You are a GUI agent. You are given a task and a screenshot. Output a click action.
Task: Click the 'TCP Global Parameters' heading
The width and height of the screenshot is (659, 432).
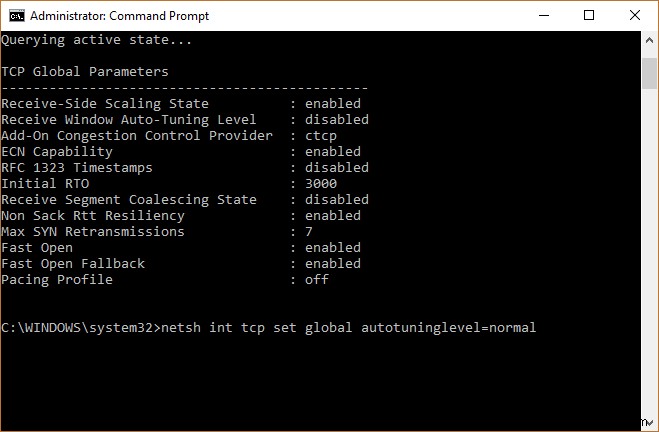pyautogui.click(x=85, y=72)
